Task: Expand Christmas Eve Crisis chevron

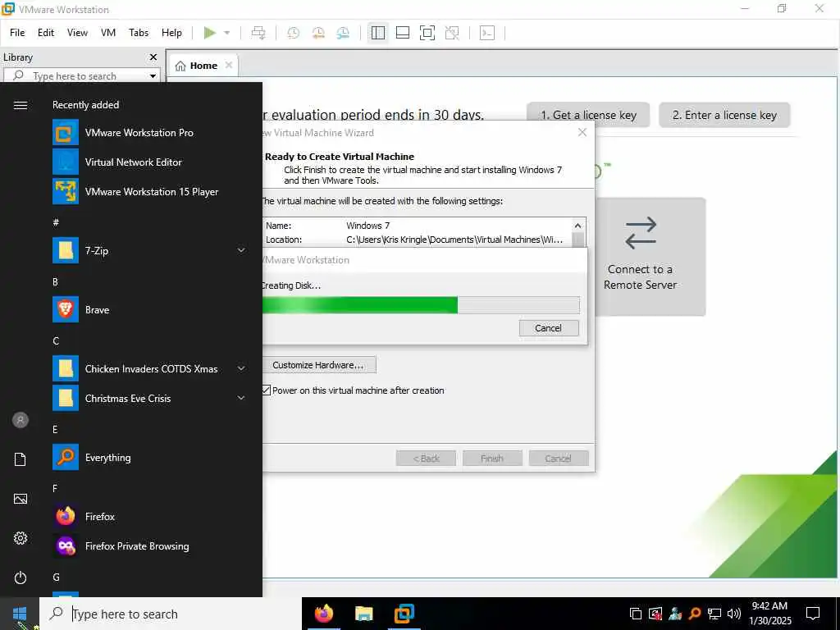Action: (241, 398)
